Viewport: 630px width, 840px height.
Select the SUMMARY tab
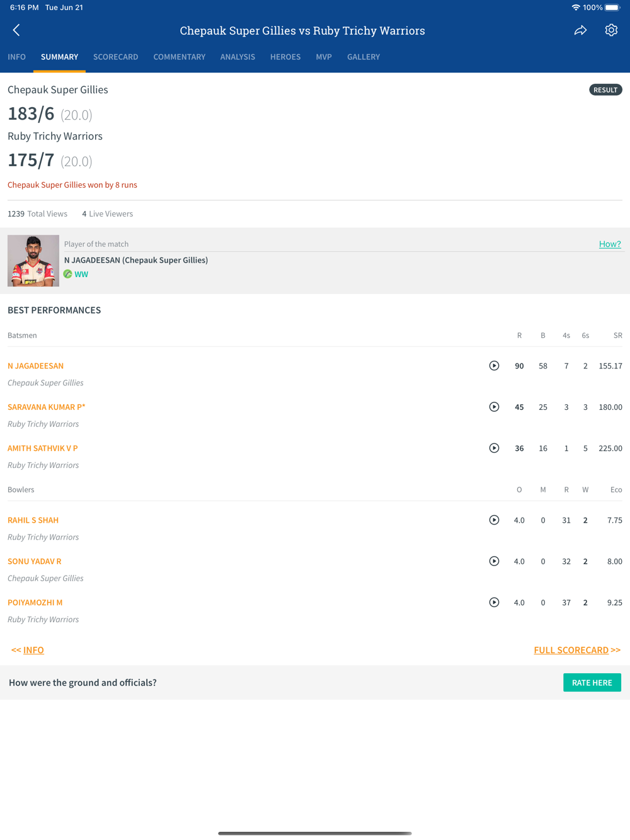pos(60,57)
